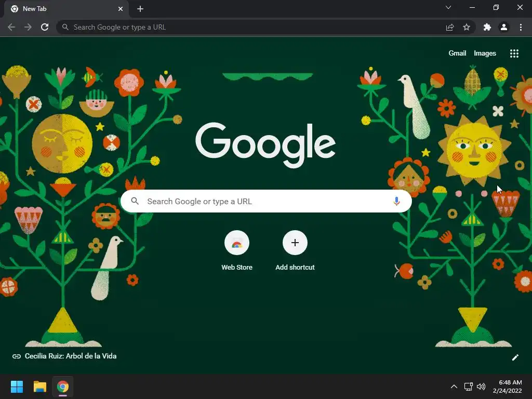This screenshot has height=399, width=532.
Task: Click the share page icon in address bar
Action: click(450, 28)
